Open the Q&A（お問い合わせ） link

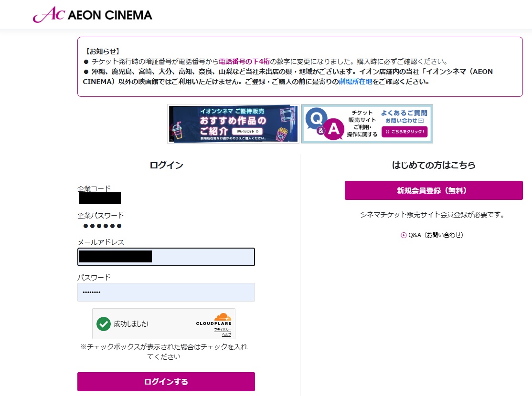coord(436,235)
